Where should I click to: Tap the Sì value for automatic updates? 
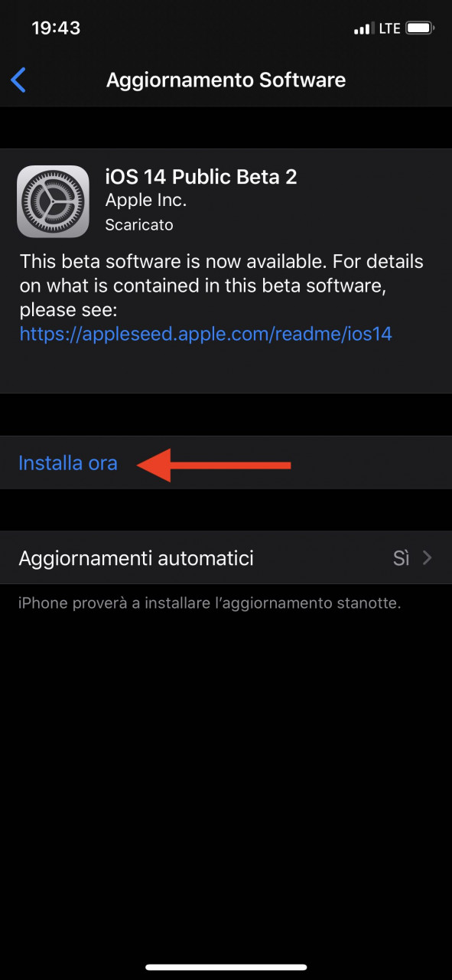tap(402, 558)
